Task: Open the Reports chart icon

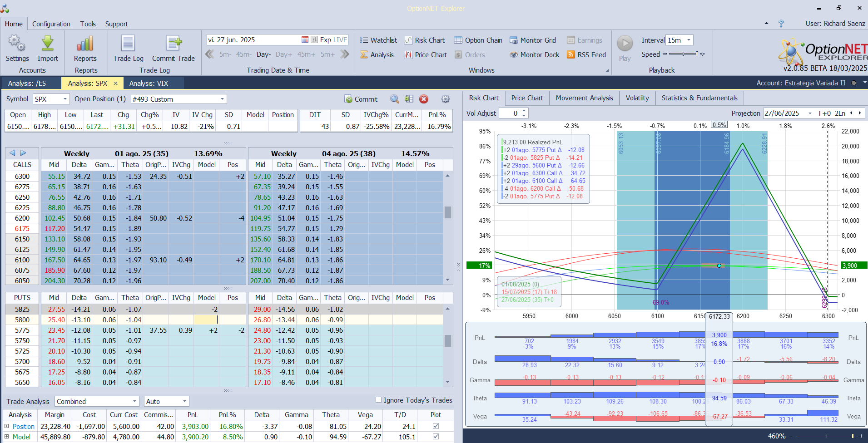Action: tap(85, 44)
